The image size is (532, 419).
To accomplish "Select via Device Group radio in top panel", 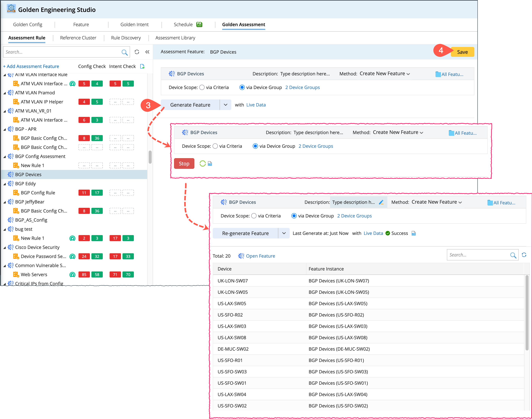I will click(242, 88).
